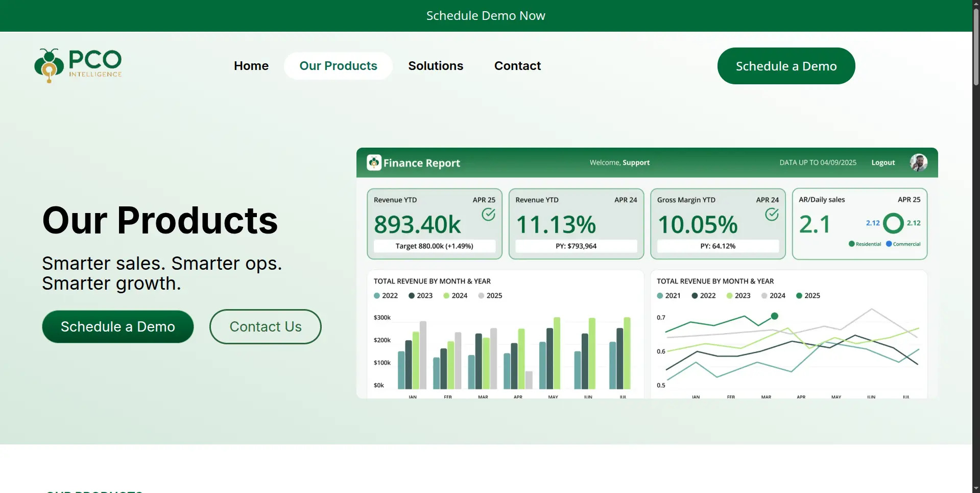Click the Schedule Demo Now banner link
The image size is (980, 493).
pyautogui.click(x=486, y=16)
